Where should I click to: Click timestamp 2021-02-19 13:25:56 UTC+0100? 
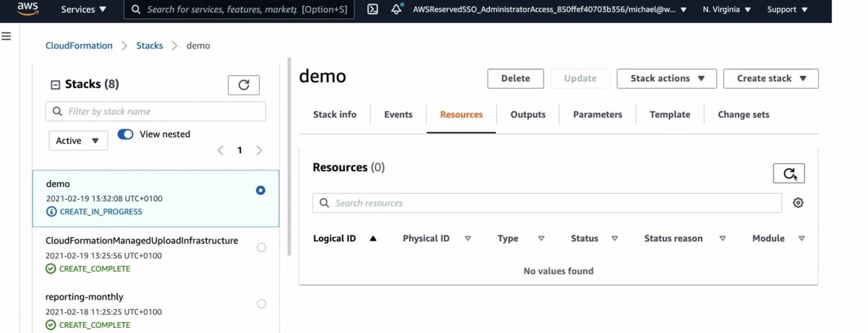[103, 255]
